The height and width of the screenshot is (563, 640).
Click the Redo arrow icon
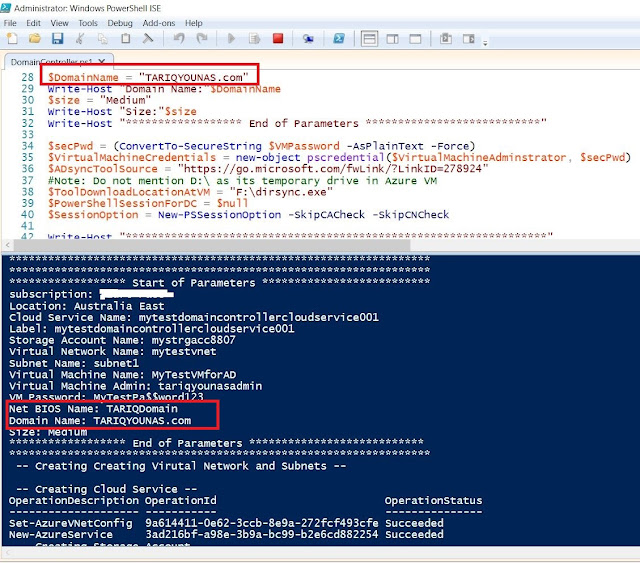tap(202, 39)
